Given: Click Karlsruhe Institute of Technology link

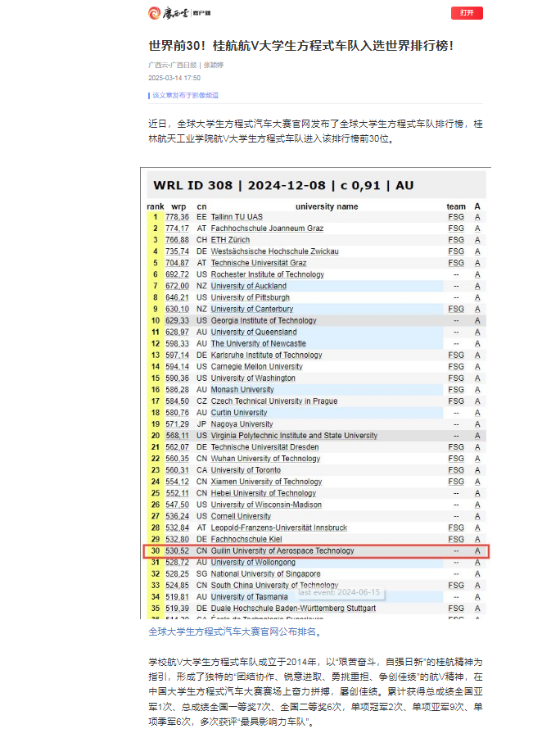Looking at the screenshot, I should (266, 355).
